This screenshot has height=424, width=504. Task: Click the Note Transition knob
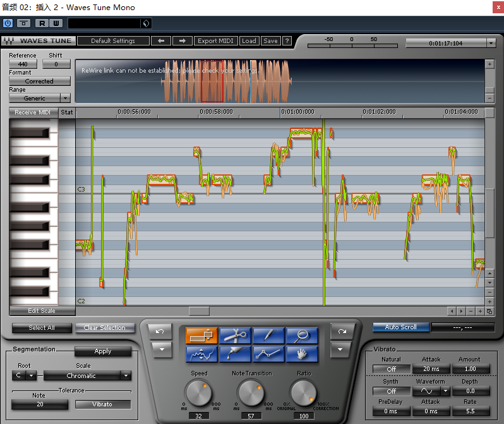click(x=251, y=393)
